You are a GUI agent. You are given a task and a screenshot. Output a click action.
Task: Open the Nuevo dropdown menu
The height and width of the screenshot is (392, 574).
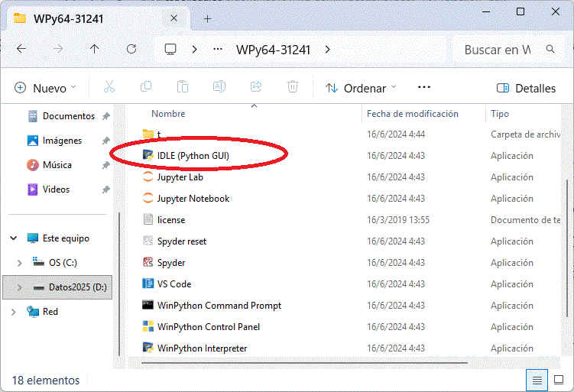pyautogui.click(x=45, y=88)
